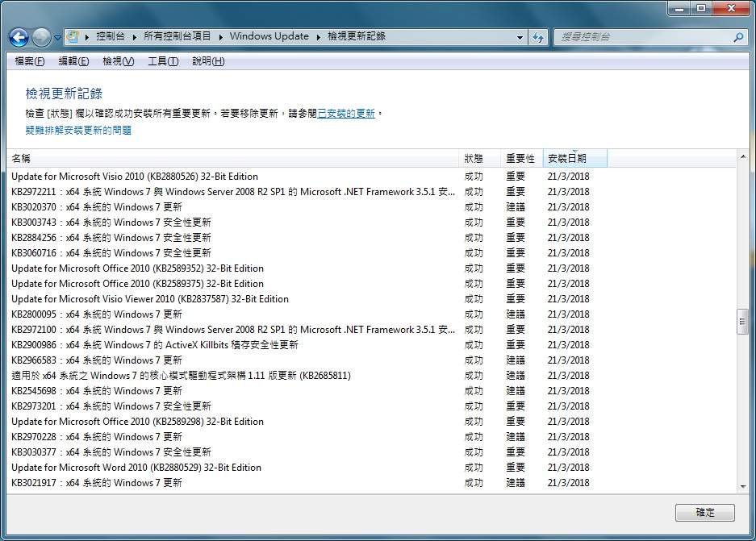Open the 說明(H) menu
The width and height of the screenshot is (756, 541).
point(208,61)
